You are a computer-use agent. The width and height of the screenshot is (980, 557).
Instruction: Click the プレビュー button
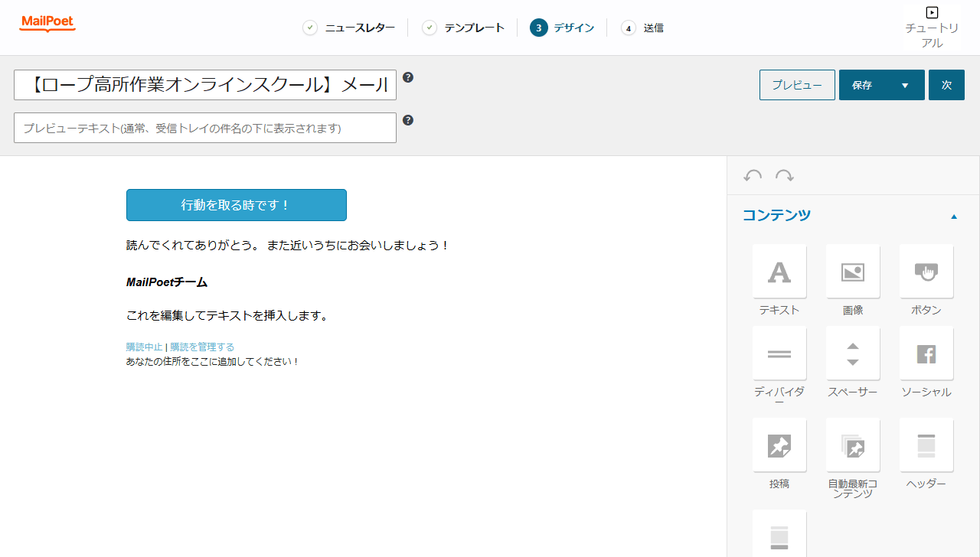[797, 85]
